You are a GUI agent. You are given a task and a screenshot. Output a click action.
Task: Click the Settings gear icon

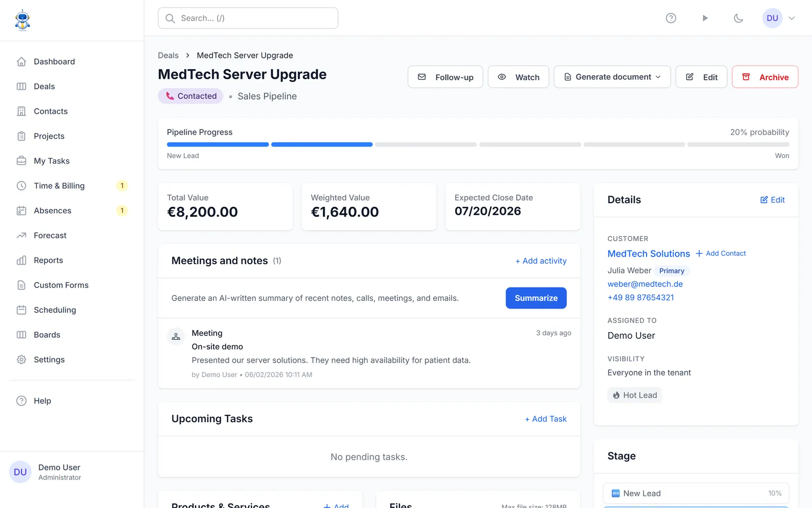coord(21,360)
